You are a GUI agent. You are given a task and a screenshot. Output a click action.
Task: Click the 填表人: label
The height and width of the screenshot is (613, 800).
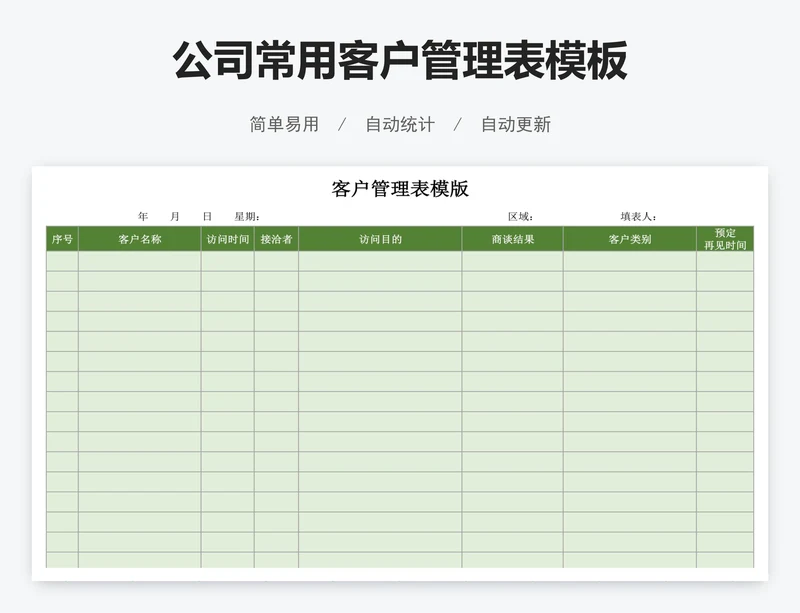(x=639, y=216)
